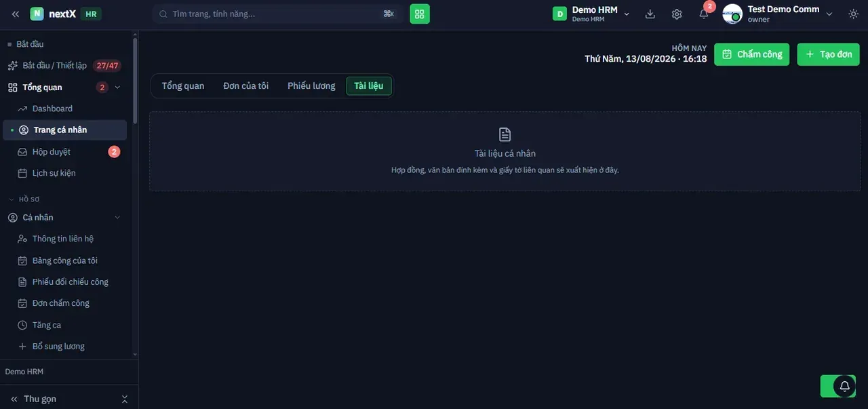Select the Tài liệu tab
The height and width of the screenshot is (409, 868).
point(369,86)
